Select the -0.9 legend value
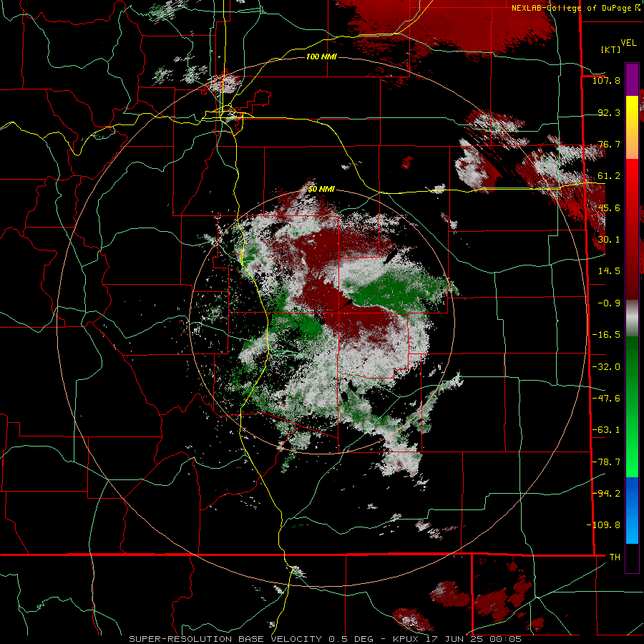Viewport: 644px width, 644px height. (609, 303)
